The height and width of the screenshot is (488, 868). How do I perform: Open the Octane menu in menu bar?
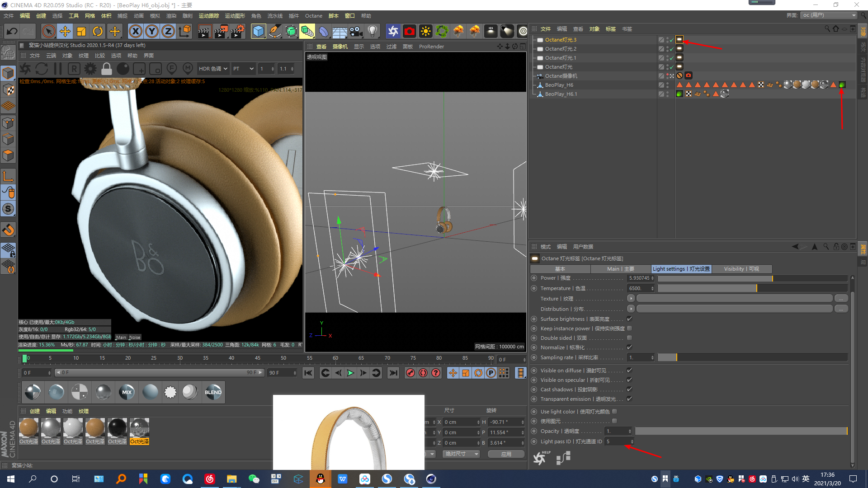pyautogui.click(x=313, y=16)
